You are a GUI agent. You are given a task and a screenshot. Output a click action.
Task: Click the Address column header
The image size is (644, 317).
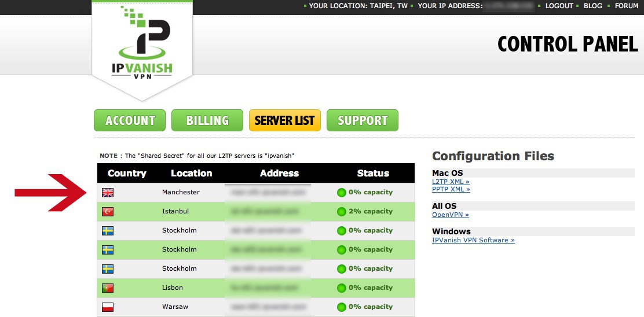(279, 173)
